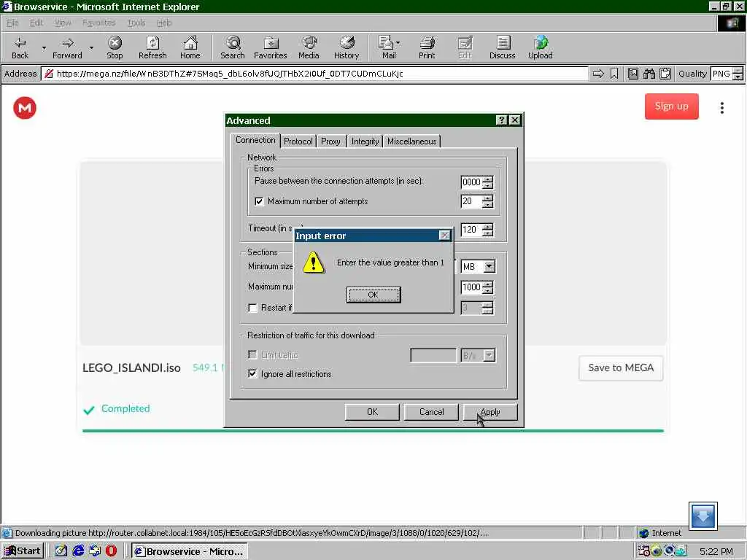The image size is (747, 560).
Task: Click the bookmark icon near address bar
Action: coord(614,74)
